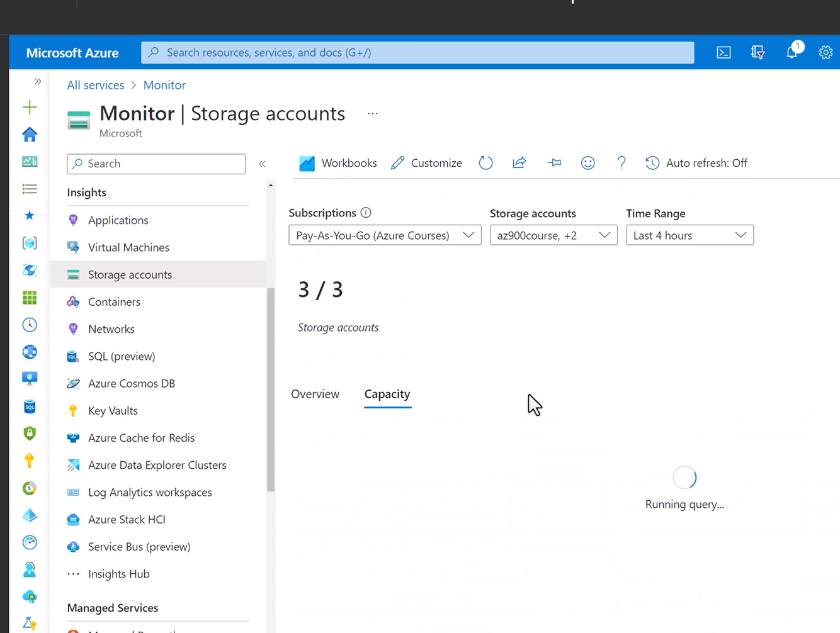
Task: Expand the left portal menu chevrons
Action: coord(38,81)
